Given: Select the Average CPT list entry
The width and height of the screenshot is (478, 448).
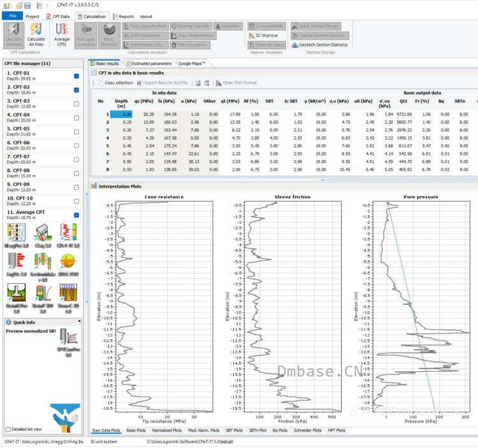Looking at the screenshot, I should [x=43, y=215].
